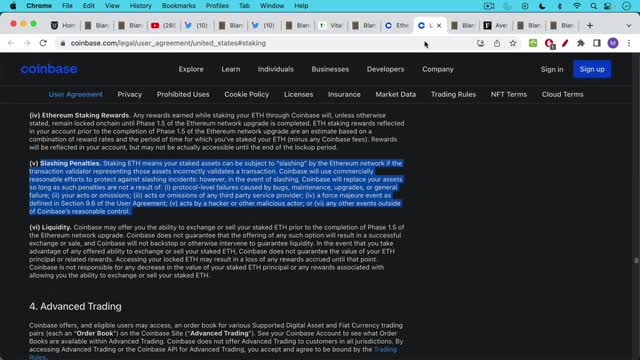Click the Sign up button

coord(592,69)
